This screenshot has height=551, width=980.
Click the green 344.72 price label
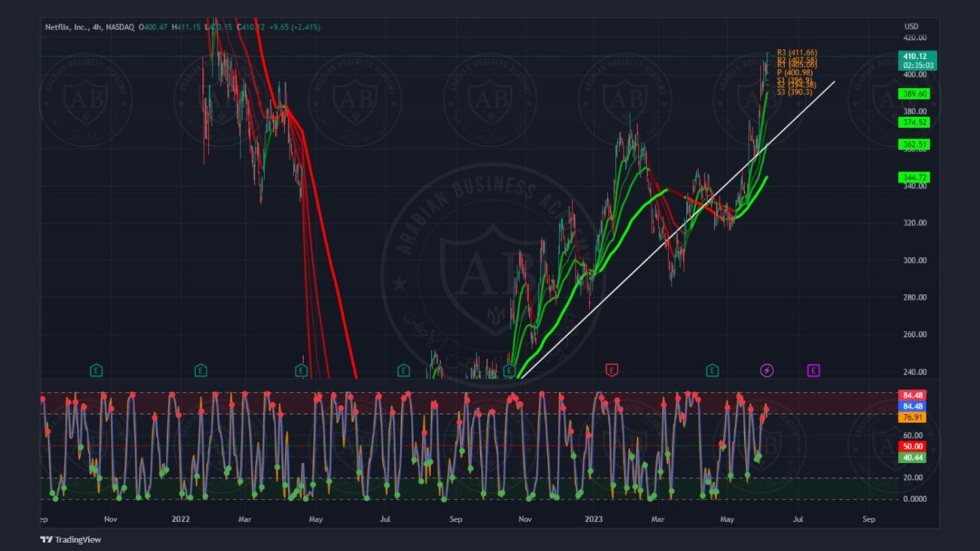pos(914,177)
